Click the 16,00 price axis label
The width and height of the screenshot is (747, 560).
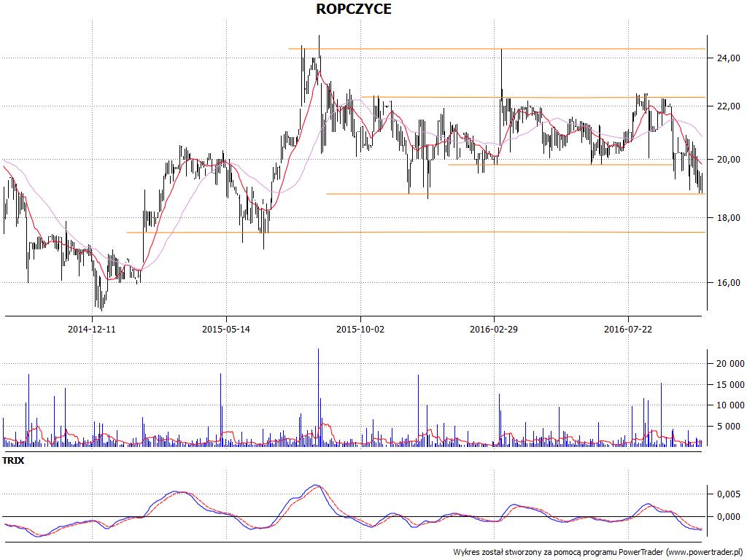[729, 283]
